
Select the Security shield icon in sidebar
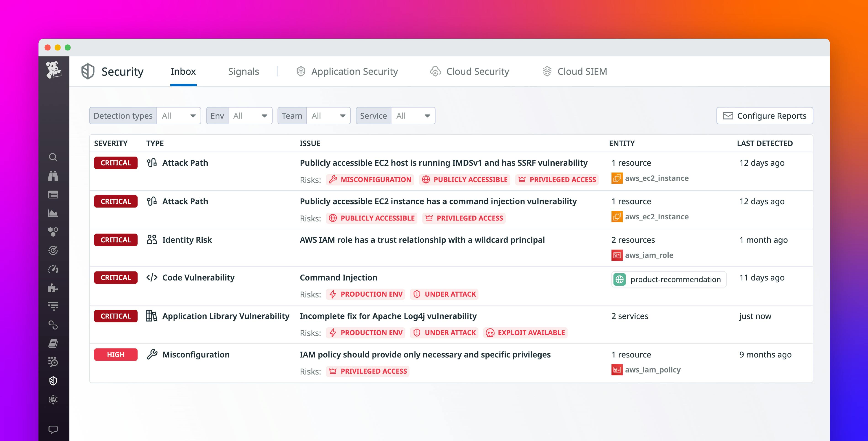(53, 381)
